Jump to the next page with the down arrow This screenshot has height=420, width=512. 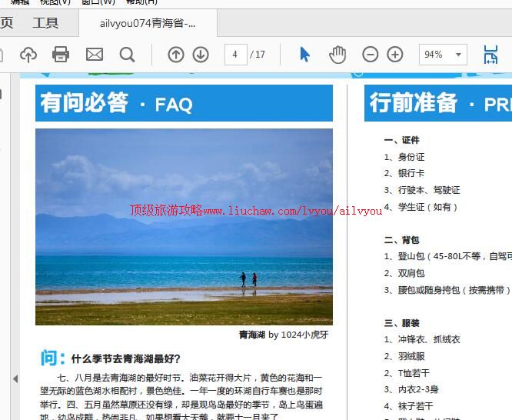tap(201, 55)
